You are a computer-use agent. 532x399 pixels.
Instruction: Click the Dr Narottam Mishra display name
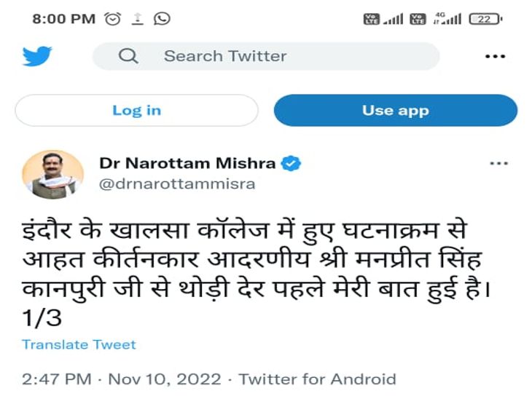tap(187, 163)
